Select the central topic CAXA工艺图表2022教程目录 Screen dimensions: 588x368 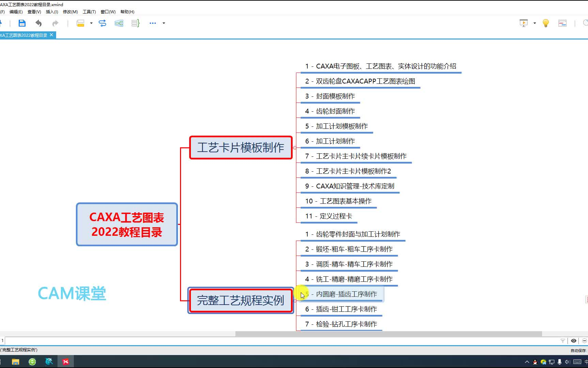(127, 224)
